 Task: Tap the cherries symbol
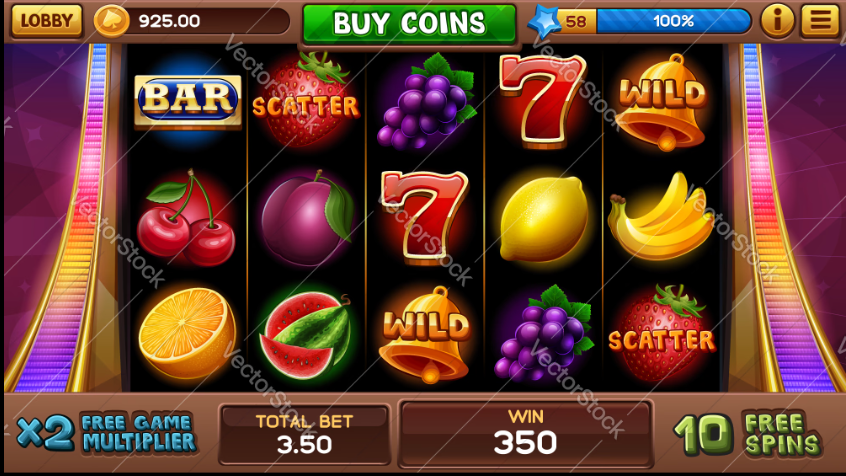pyautogui.click(x=186, y=218)
